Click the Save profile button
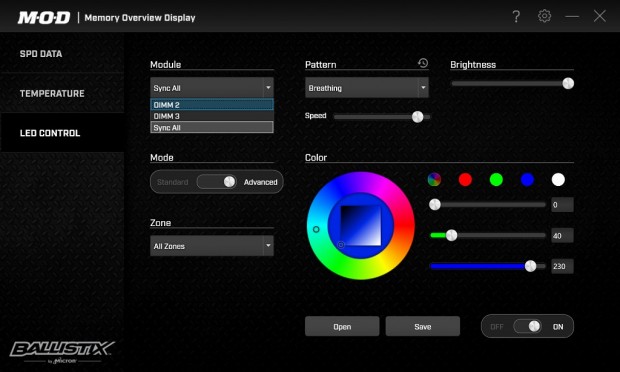Viewport: 620px width, 372px height. tap(423, 327)
